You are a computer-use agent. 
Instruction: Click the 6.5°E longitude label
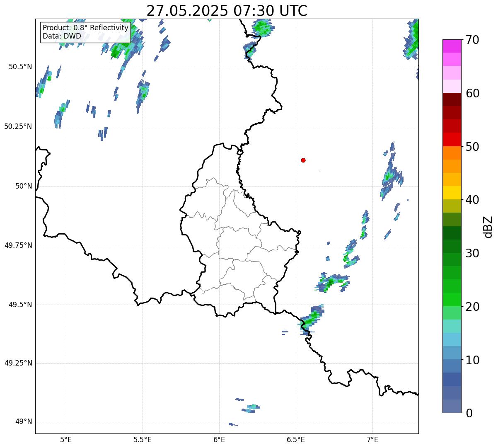pyautogui.click(x=296, y=439)
